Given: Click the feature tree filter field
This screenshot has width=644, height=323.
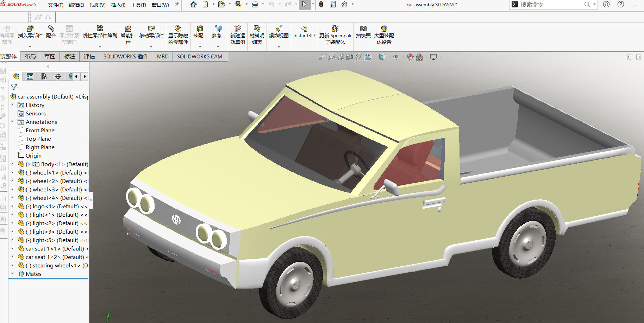Looking at the screenshot, I should [x=49, y=87].
